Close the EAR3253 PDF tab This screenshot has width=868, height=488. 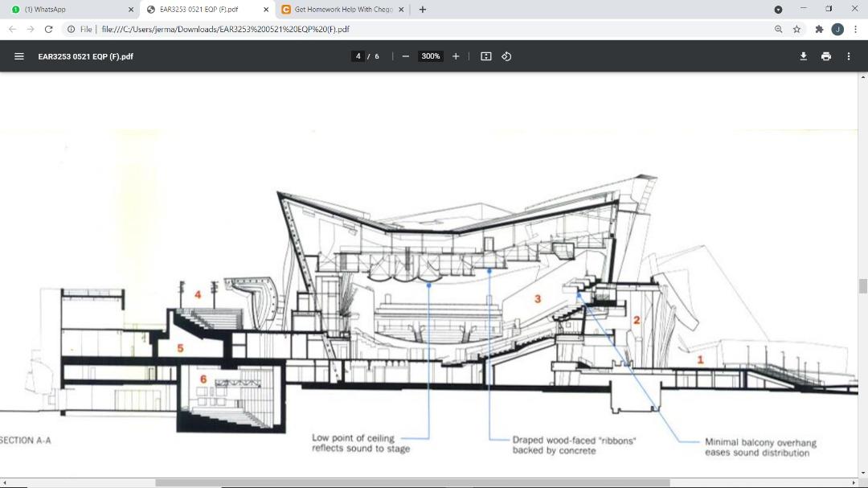266,10
